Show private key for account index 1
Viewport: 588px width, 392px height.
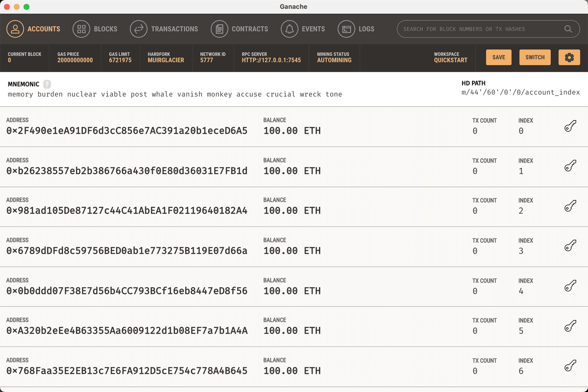[x=570, y=166]
